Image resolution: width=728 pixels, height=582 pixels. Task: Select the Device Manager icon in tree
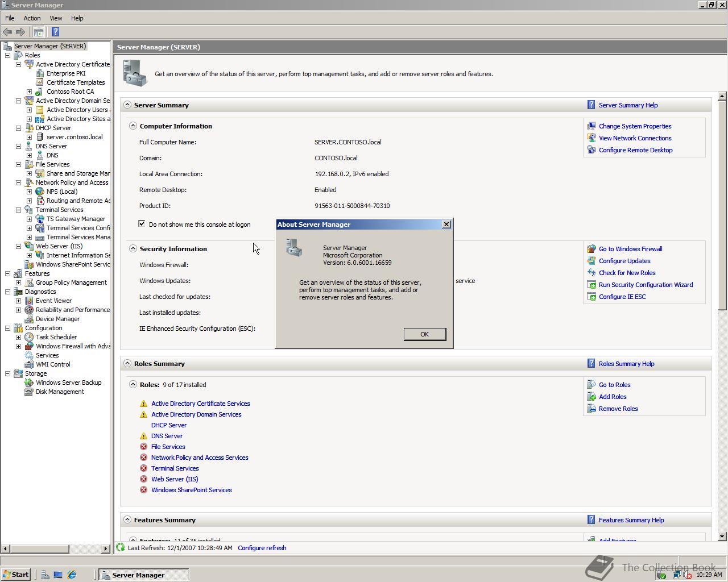coord(29,319)
